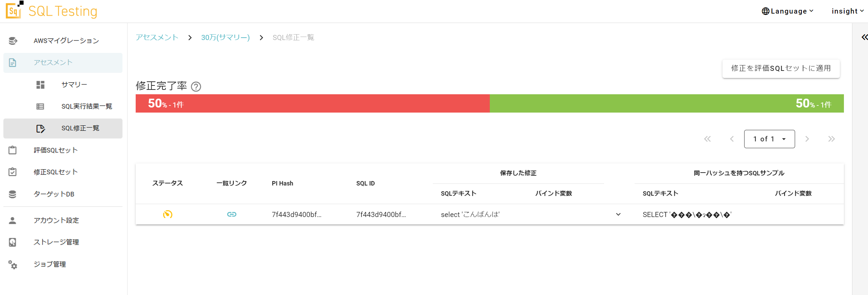Click the SQL ID column header
The height and width of the screenshot is (295, 868).
tap(365, 183)
